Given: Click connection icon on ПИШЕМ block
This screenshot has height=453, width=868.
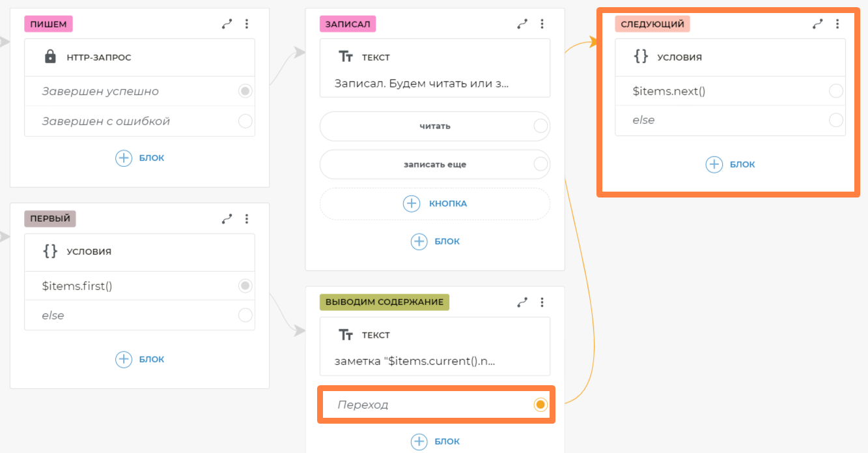Looking at the screenshot, I should click(x=227, y=24).
